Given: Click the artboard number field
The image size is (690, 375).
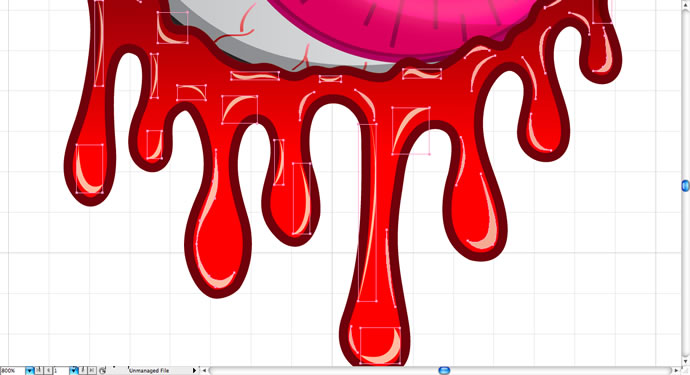Looking at the screenshot, I should click(61, 371).
